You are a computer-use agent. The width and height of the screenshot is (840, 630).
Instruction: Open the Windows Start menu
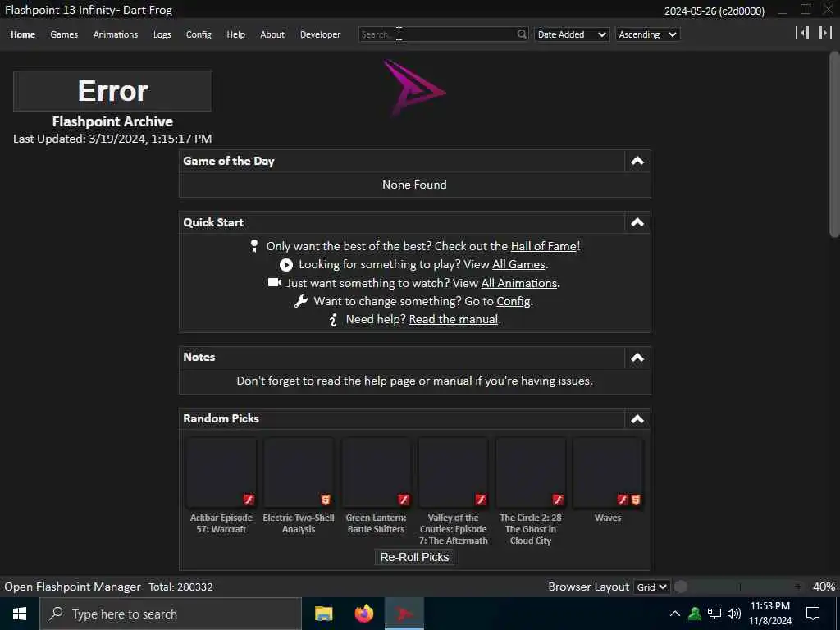pos(20,614)
